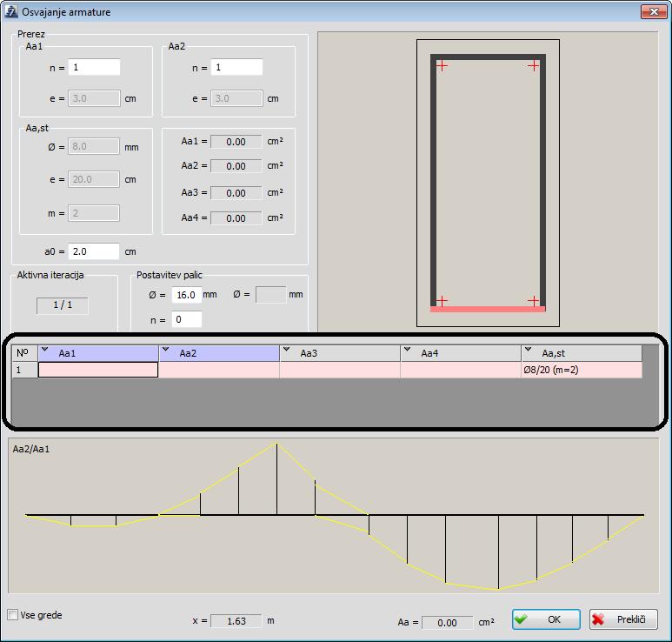Open the Aa3 column dropdown arrow
Viewport: 672px width, 642px height.
[x=287, y=349]
